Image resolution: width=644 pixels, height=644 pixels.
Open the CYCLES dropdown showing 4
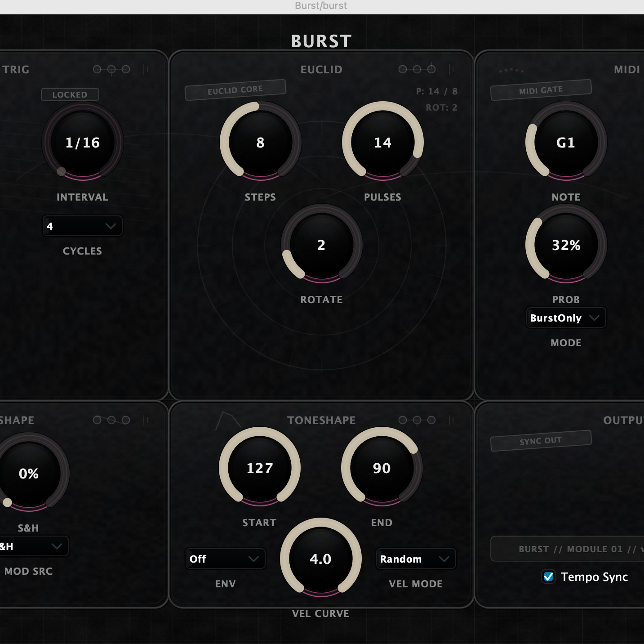pos(82,226)
